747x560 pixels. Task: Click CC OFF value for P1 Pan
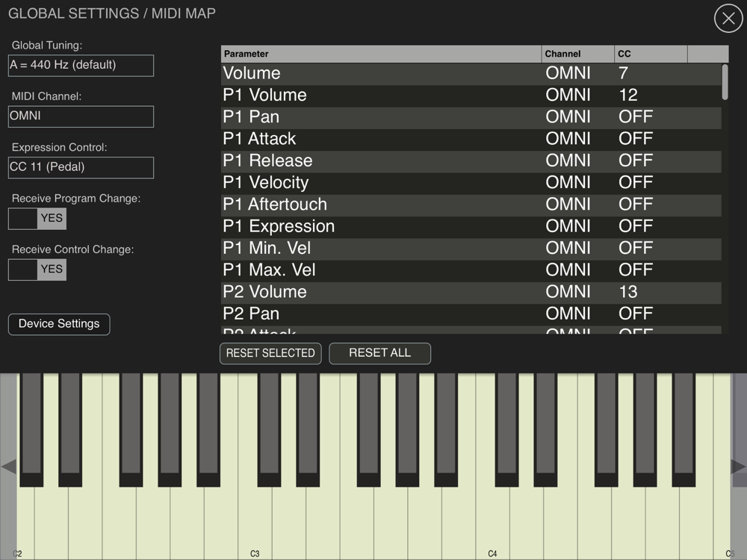[x=636, y=117]
